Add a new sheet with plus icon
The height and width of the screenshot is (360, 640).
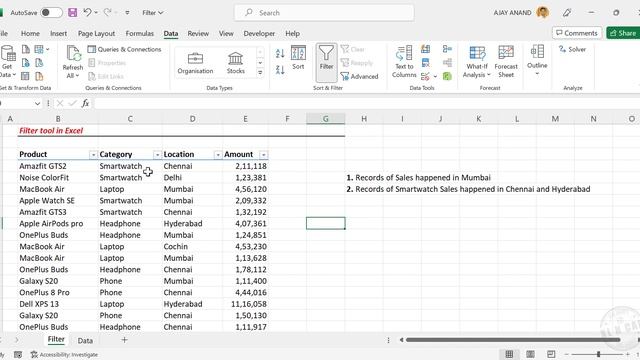124,340
